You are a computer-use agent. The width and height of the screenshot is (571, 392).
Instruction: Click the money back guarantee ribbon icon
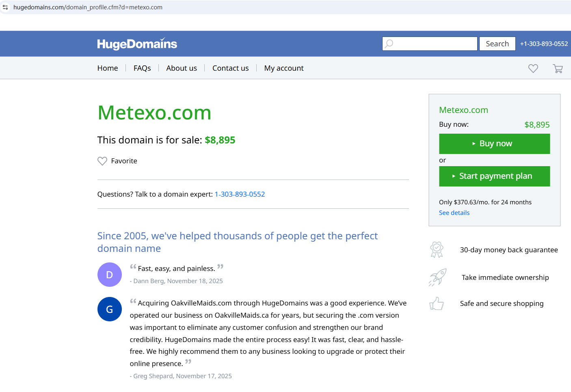pos(437,250)
